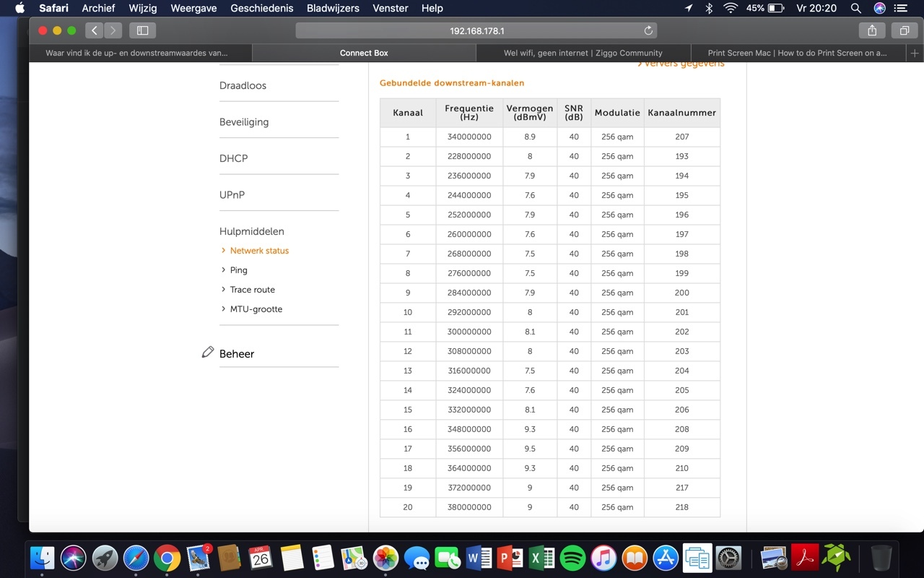The width and height of the screenshot is (924, 578).
Task: Go forward with Safari's forward arrow
Action: (113, 30)
